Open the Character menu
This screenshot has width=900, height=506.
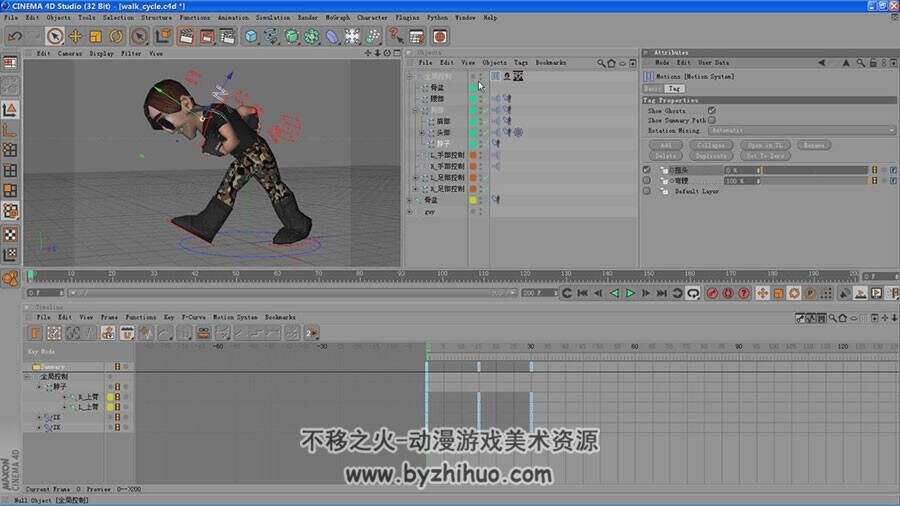372,18
